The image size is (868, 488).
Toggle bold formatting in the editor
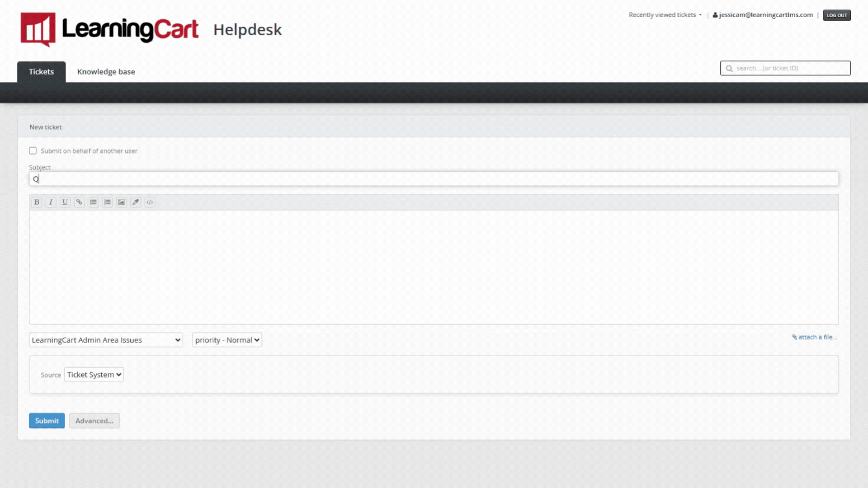[36, 202]
